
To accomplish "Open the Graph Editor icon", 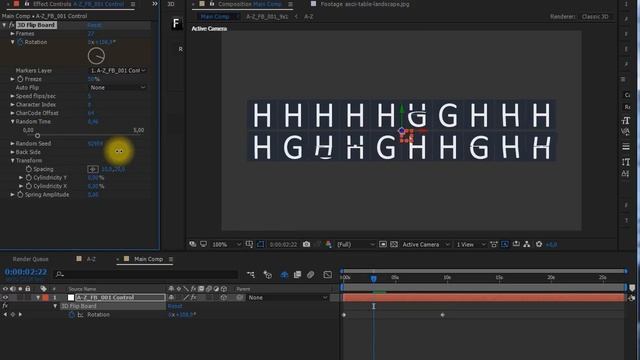I will [328, 275].
